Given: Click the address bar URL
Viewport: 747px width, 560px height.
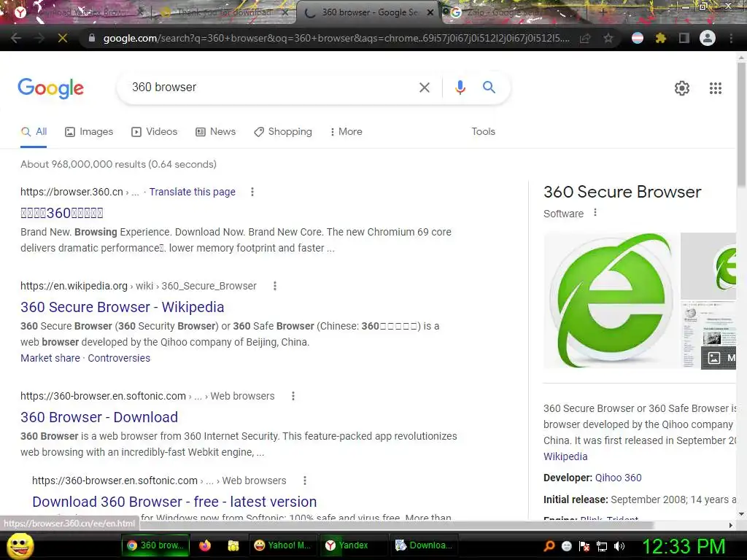Looking at the screenshot, I should (x=336, y=38).
